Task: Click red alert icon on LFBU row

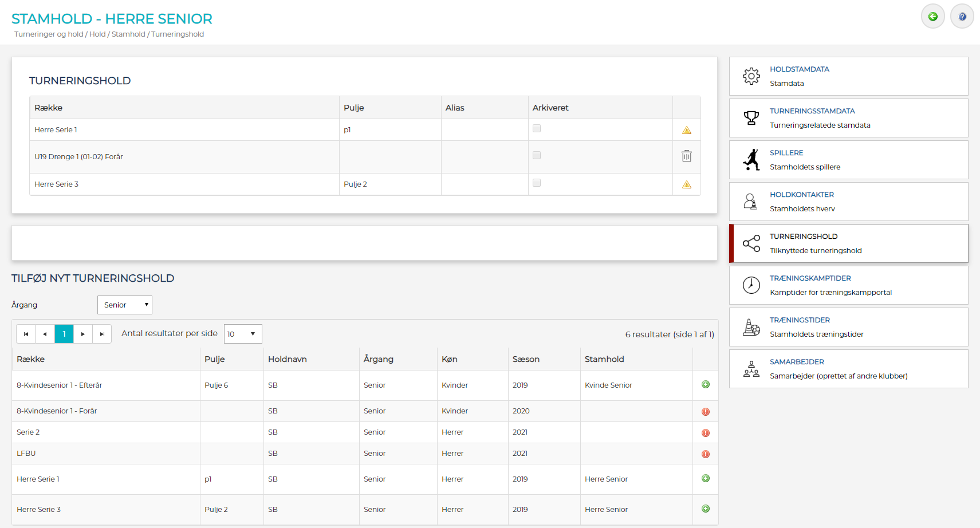Action: [x=705, y=454]
